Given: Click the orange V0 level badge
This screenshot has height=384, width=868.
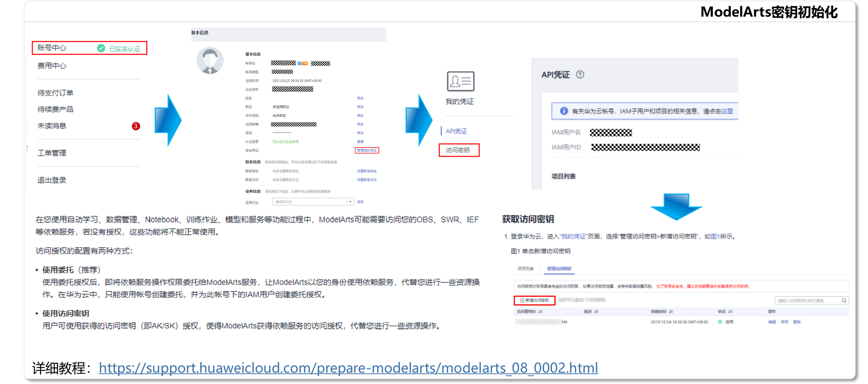Looking at the screenshot, I should (x=305, y=63).
